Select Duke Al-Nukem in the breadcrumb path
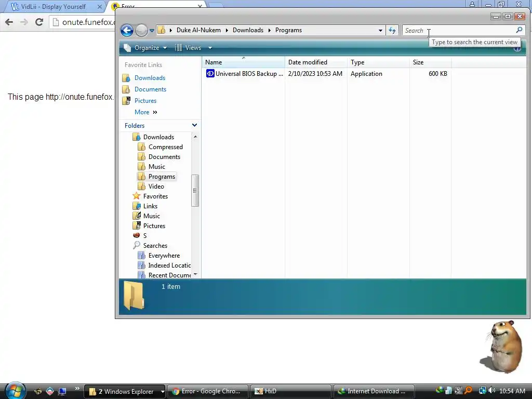 tap(198, 30)
